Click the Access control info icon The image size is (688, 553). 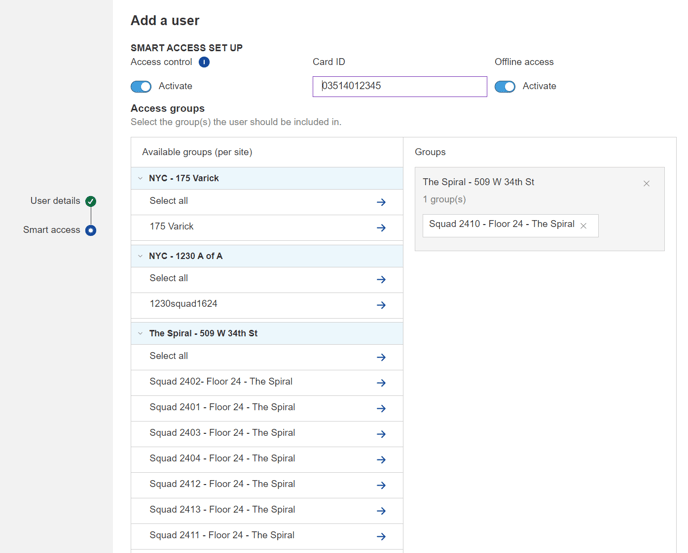[x=204, y=62]
